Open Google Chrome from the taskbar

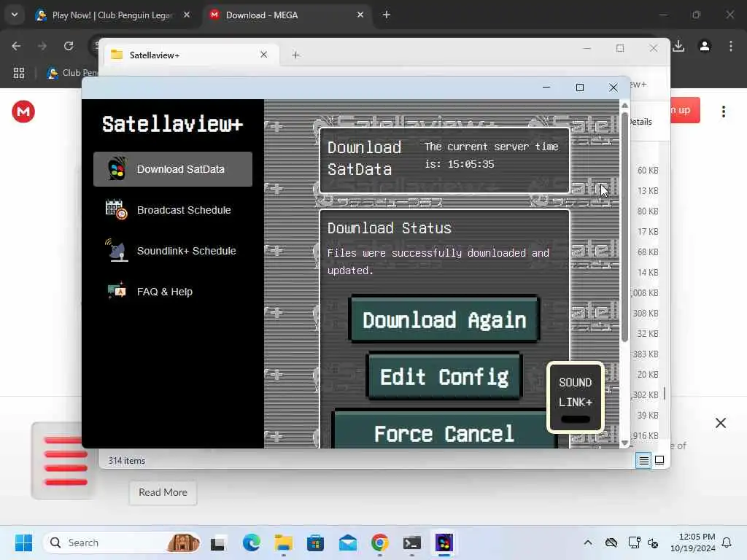point(379,542)
